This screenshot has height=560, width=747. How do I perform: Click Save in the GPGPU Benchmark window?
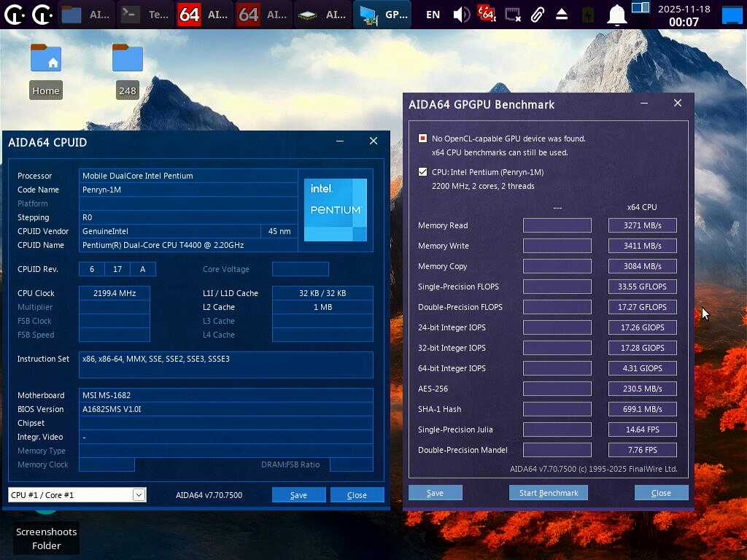[435, 493]
